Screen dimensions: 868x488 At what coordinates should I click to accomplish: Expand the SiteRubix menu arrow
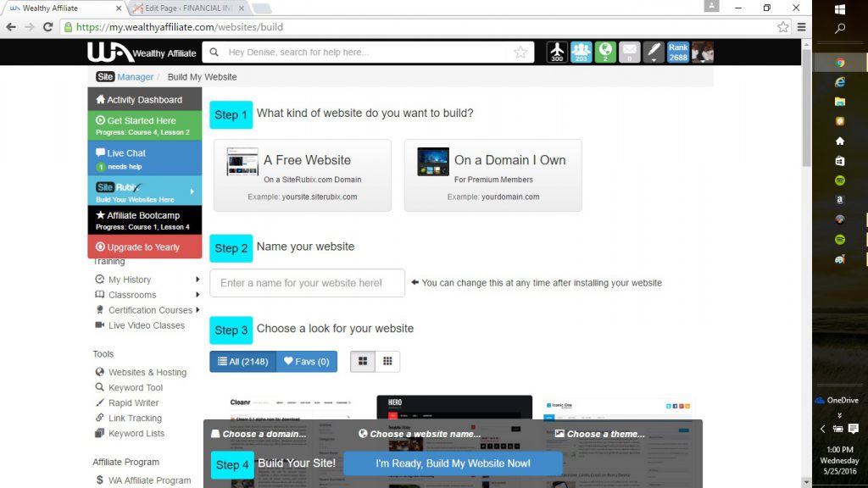192,191
